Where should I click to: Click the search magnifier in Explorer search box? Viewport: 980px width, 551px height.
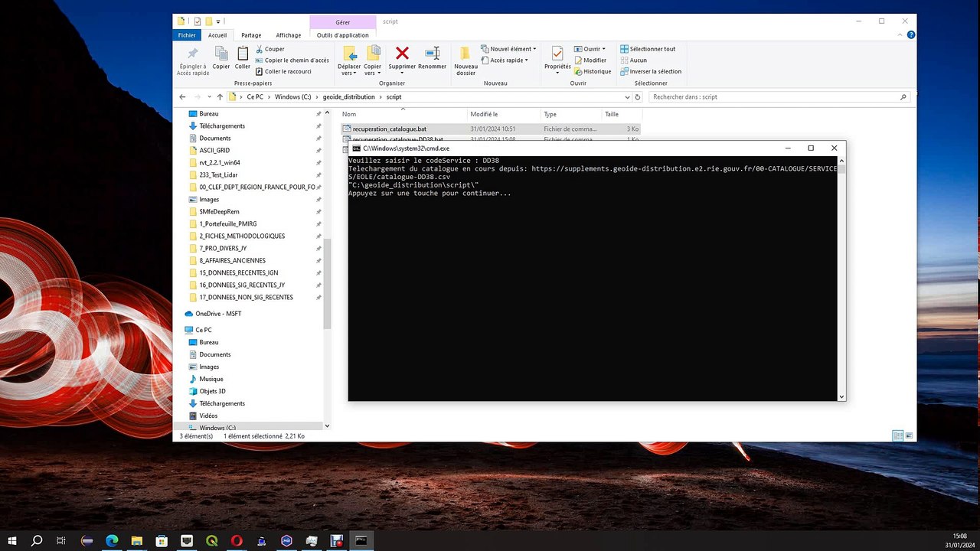pyautogui.click(x=903, y=97)
